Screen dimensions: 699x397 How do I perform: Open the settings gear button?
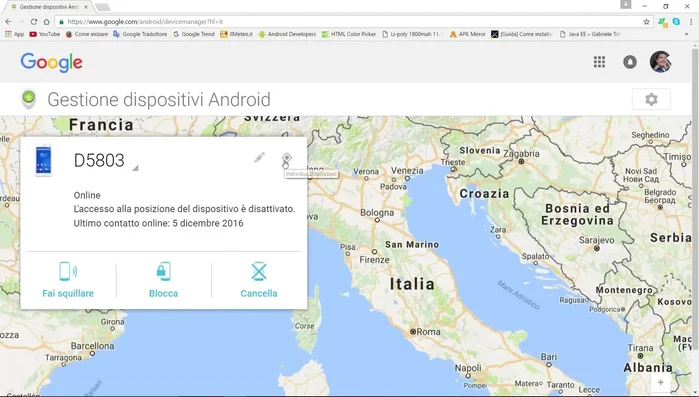click(x=651, y=99)
